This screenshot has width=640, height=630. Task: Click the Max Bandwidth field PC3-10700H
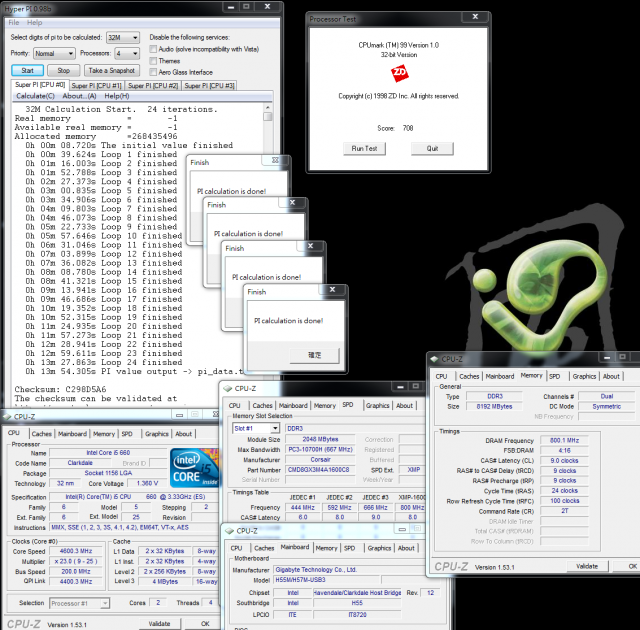320,450
